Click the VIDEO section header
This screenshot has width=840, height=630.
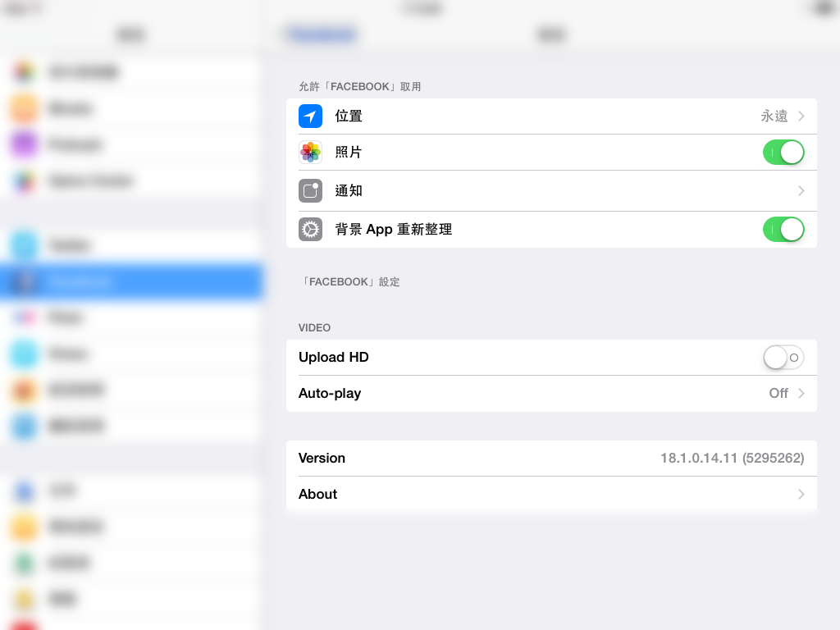[314, 328]
